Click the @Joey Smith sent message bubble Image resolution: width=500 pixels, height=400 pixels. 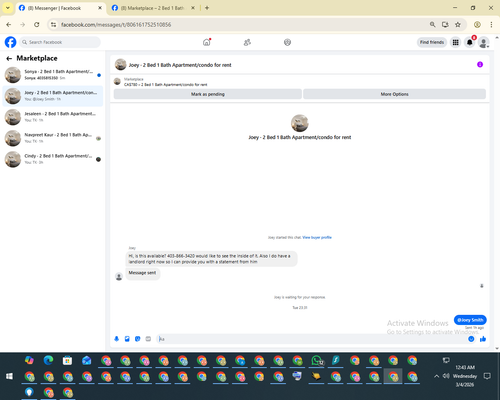(x=470, y=320)
